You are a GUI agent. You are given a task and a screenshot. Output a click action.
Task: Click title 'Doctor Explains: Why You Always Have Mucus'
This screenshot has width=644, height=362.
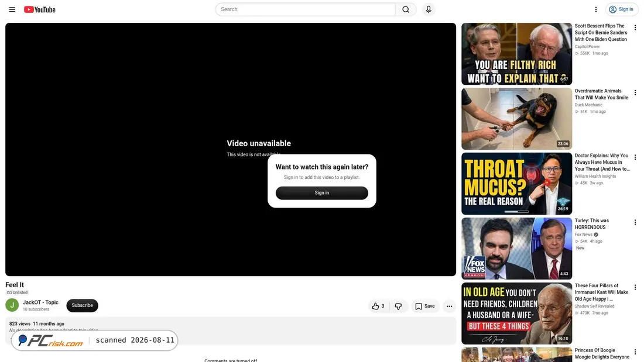pyautogui.click(x=602, y=162)
